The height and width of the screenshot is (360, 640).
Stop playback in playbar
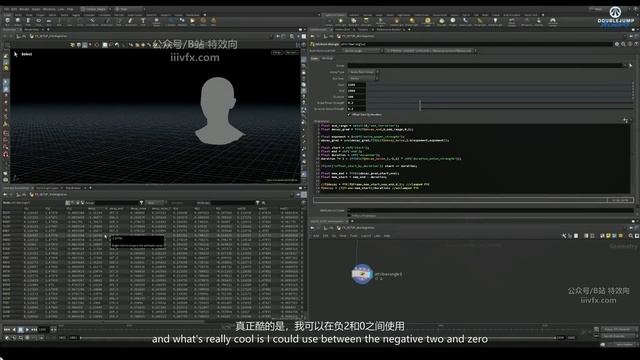click(x=21, y=329)
